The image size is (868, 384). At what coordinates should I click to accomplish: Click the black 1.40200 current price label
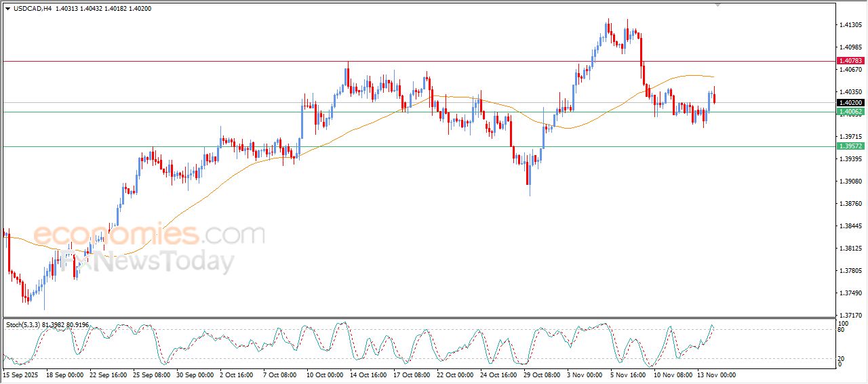850,103
